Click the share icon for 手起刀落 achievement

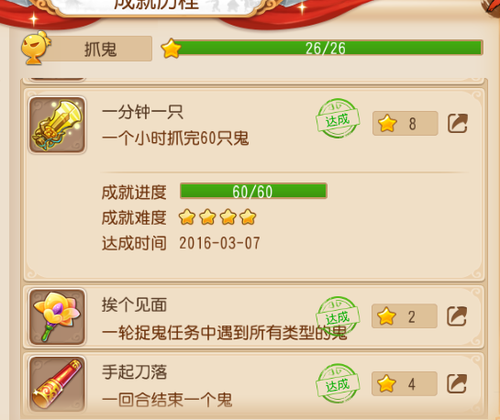point(457,384)
